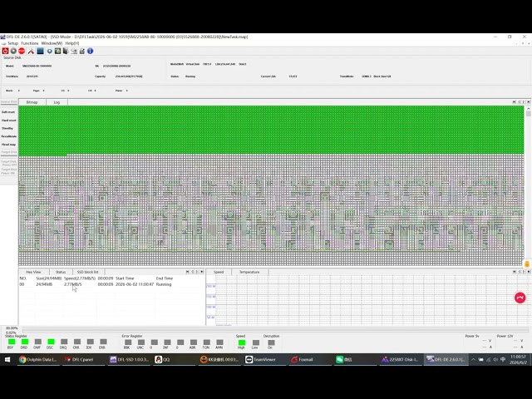This screenshot has width=532, height=399.
Task: Click the DRQ status register indicator
Action: [64, 342]
